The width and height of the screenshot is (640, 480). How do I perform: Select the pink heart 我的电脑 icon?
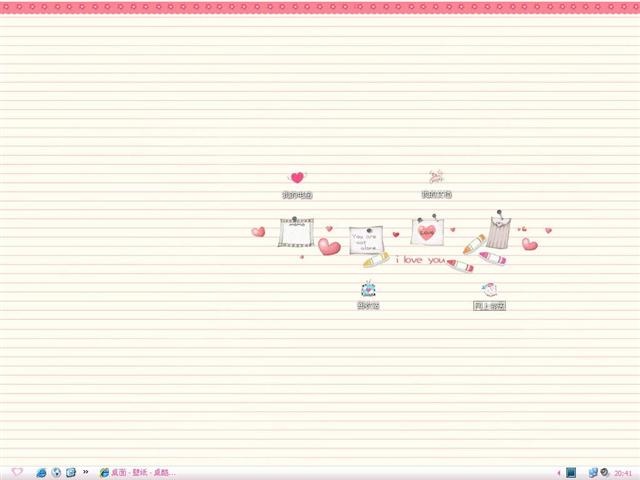(x=297, y=178)
